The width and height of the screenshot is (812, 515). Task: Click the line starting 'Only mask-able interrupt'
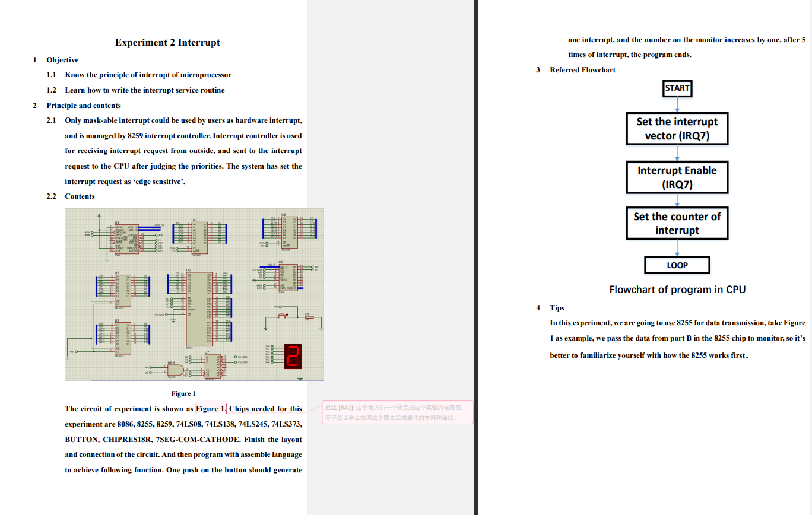(x=183, y=120)
